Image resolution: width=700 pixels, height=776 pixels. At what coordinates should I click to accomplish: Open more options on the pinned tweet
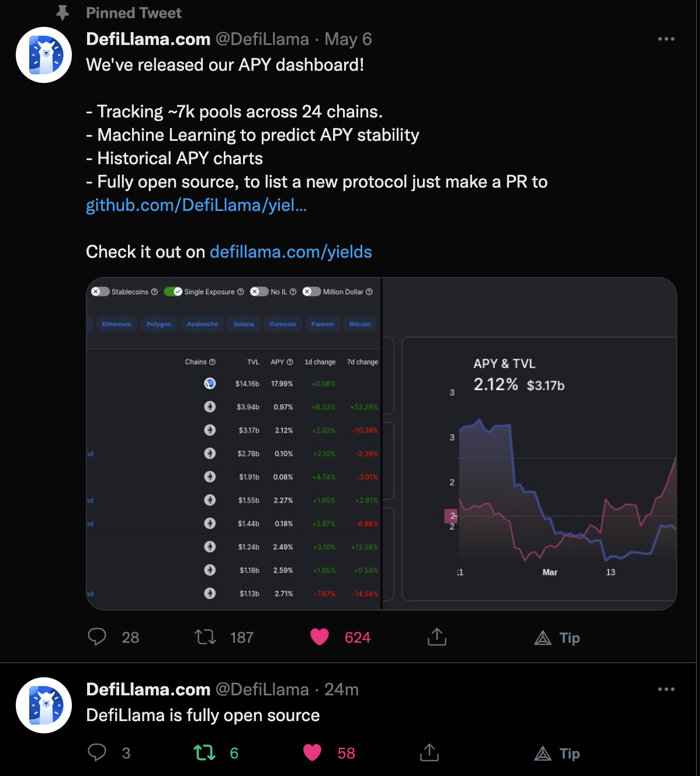[666, 39]
